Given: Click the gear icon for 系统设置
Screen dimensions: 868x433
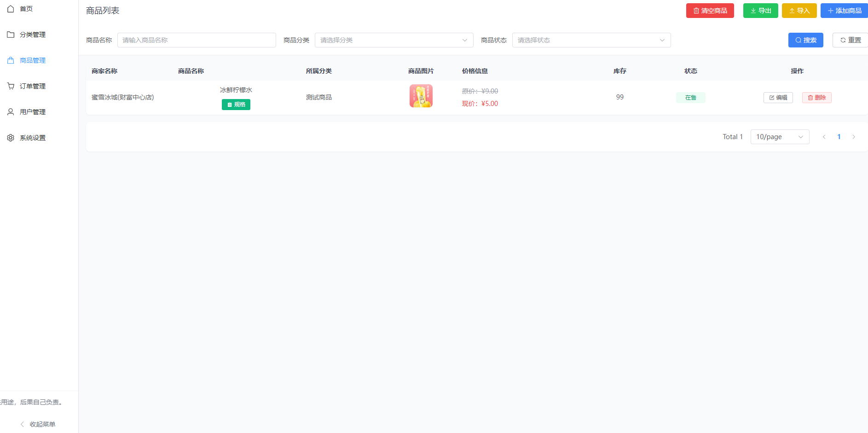Looking at the screenshot, I should point(11,138).
